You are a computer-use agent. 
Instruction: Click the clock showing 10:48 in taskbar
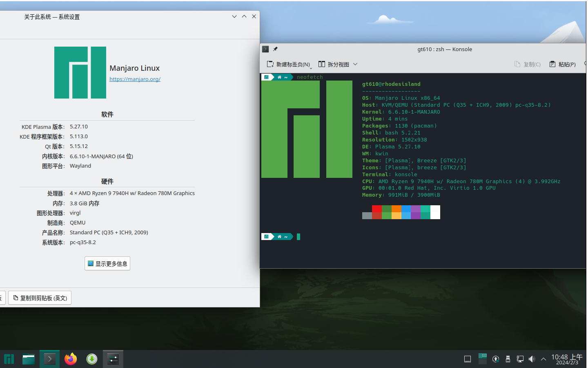[567, 359]
